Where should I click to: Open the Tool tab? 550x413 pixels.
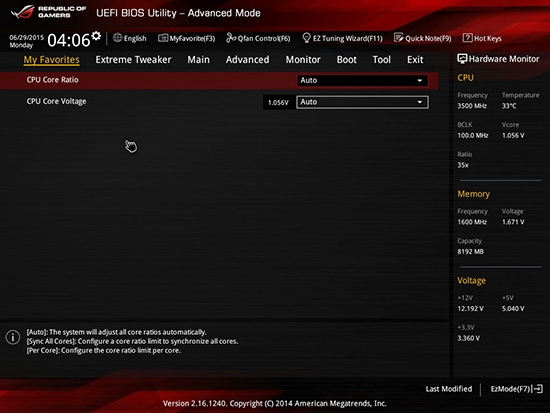point(382,60)
